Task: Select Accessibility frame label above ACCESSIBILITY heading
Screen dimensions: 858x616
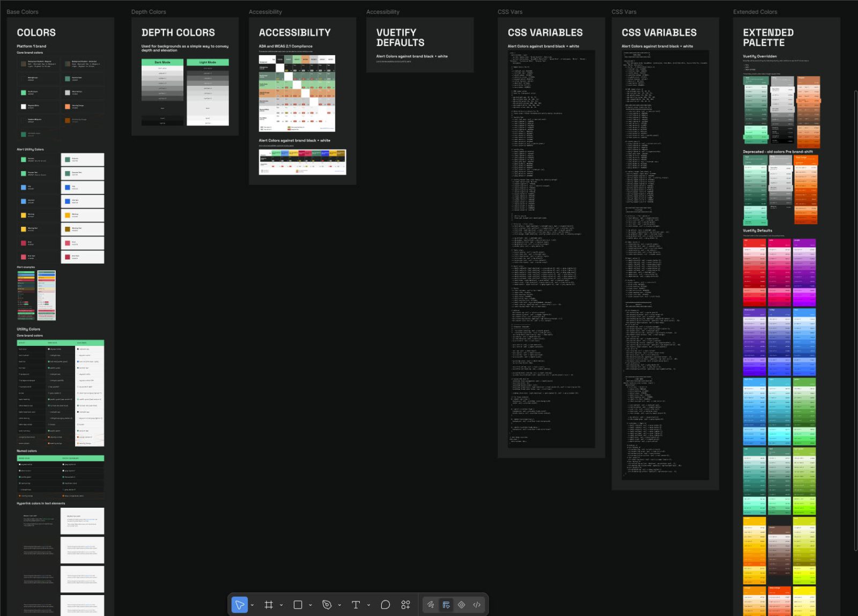Action: 265,12
